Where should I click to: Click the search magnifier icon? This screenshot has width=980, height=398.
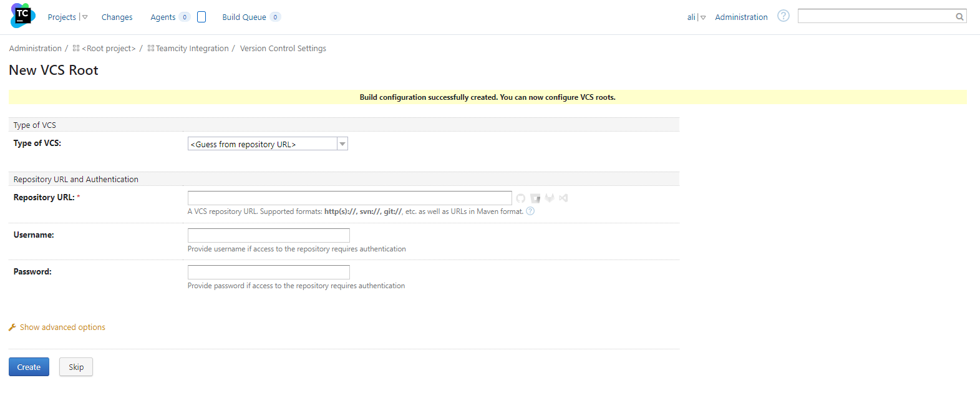[959, 17]
